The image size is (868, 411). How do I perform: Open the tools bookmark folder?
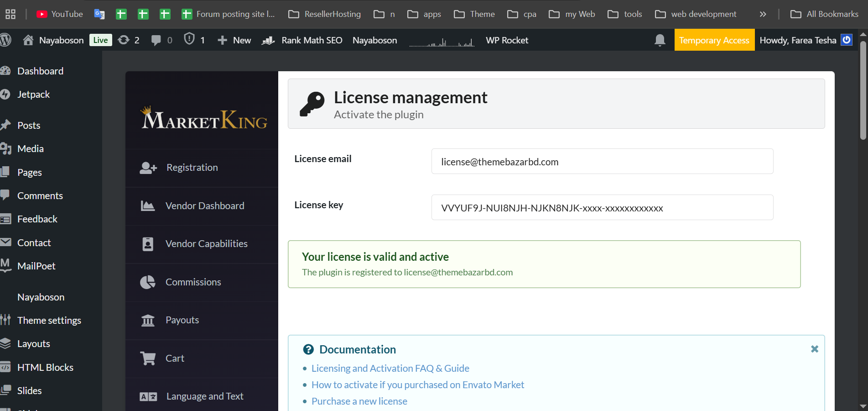[625, 14]
